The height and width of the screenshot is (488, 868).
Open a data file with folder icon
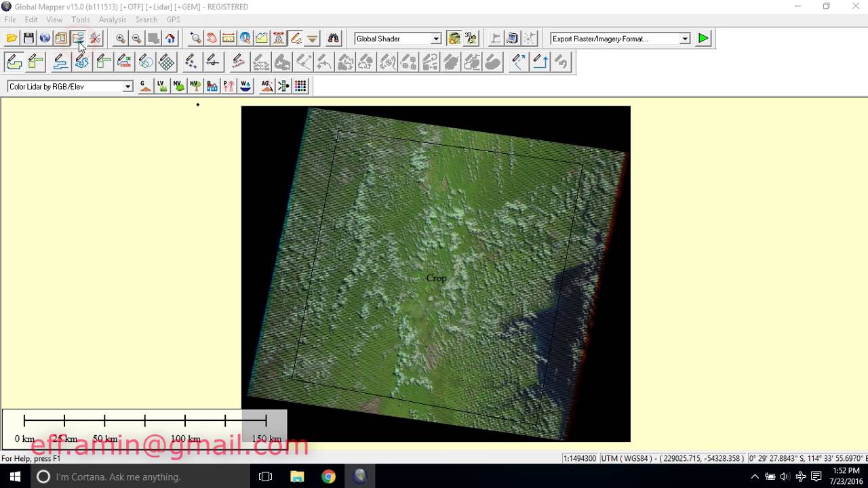tap(12, 39)
